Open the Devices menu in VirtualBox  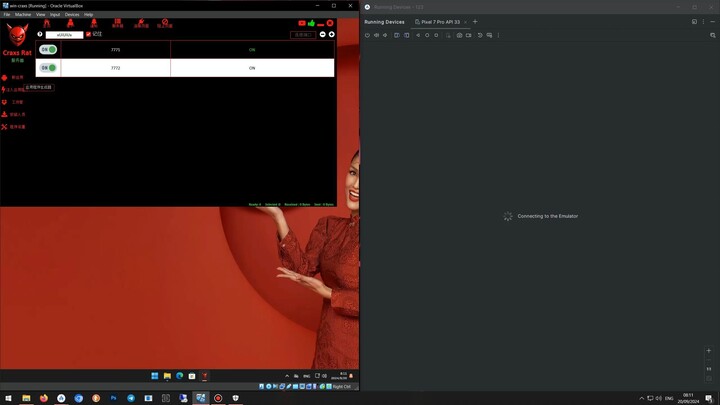pyautogui.click(x=72, y=15)
